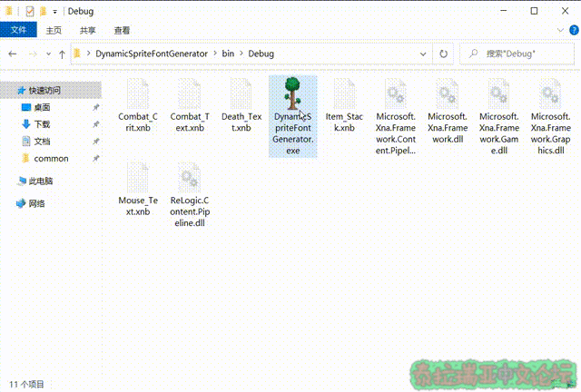Open 桌面 in the navigation pane
Viewport: 581px width, 392px height.
click(42, 107)
